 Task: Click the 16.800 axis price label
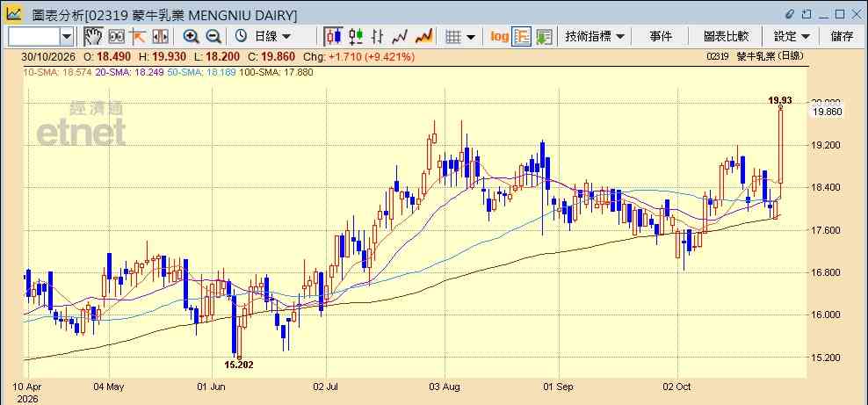(826, 272)
